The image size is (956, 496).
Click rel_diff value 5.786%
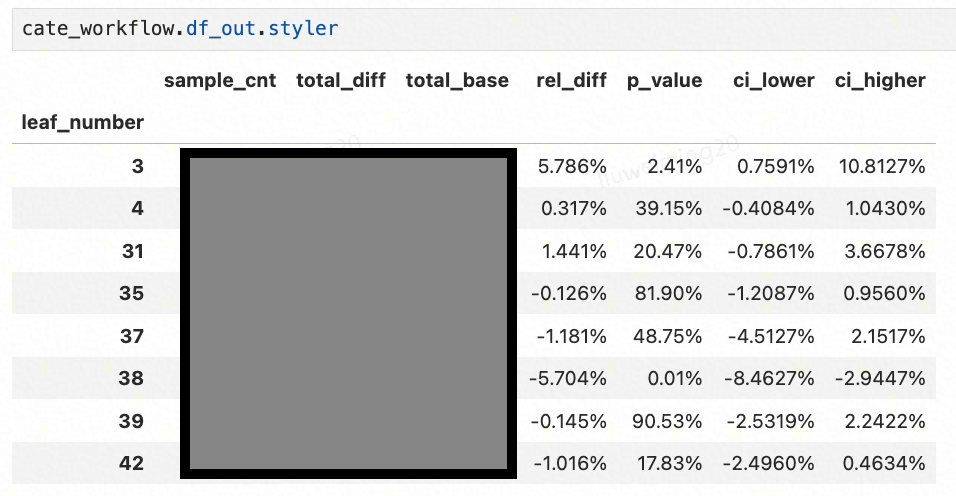tap(572, 166)
